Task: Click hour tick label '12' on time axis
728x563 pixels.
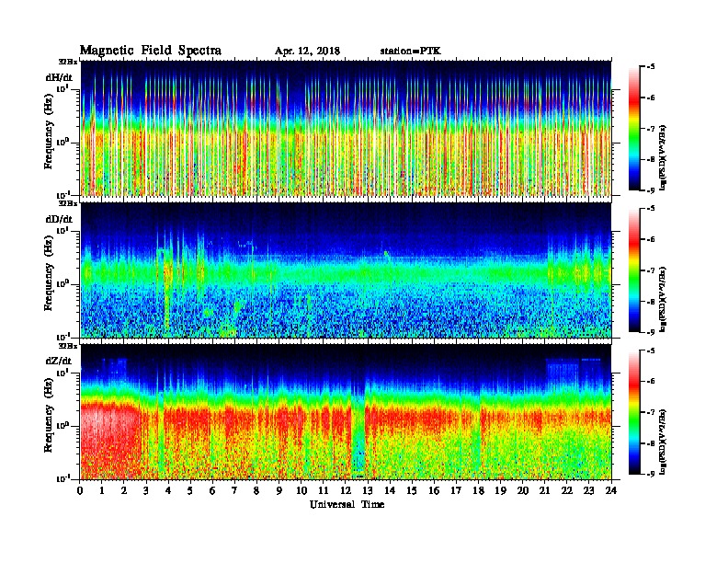Action: [x=346, y=490]
